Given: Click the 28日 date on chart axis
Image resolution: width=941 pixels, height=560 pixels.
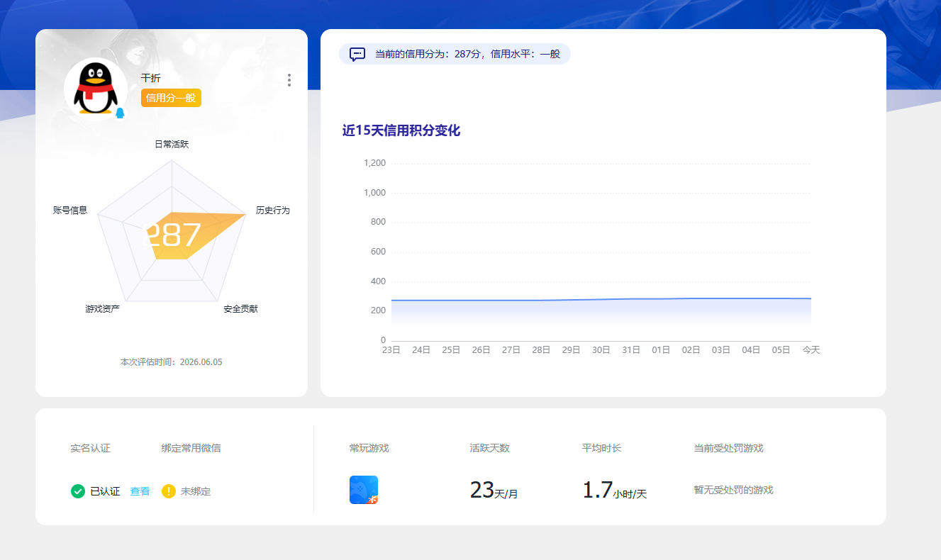Looking at the screenshot, I should [x=541, y=350].
